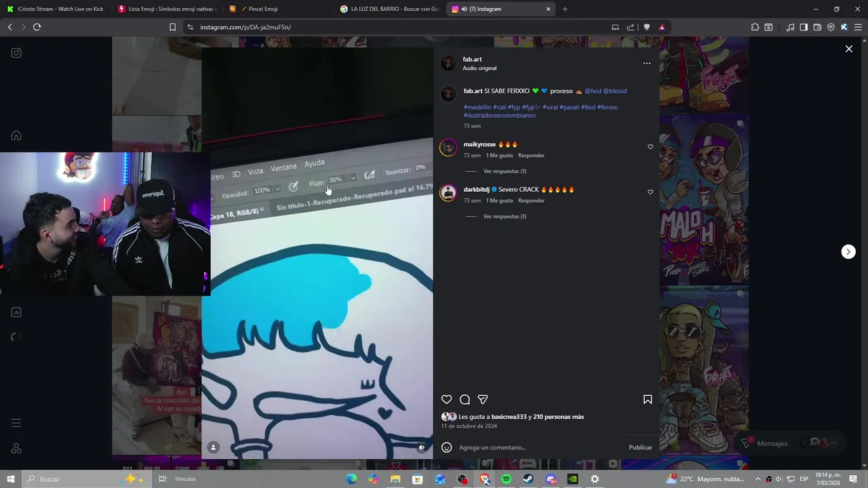Screen dimensions: 868x488
Task: Open comment bubble icon under post
Action: tap(465, 400)
